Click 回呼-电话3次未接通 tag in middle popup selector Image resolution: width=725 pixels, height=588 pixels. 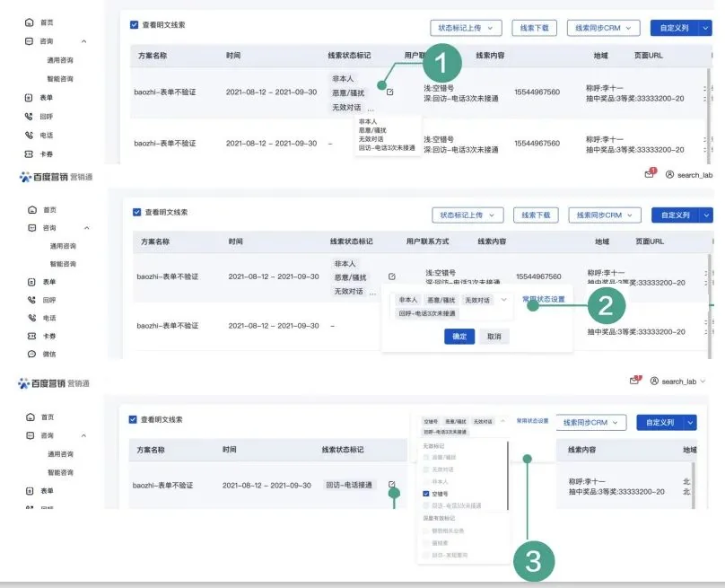(x=427, y=313)
